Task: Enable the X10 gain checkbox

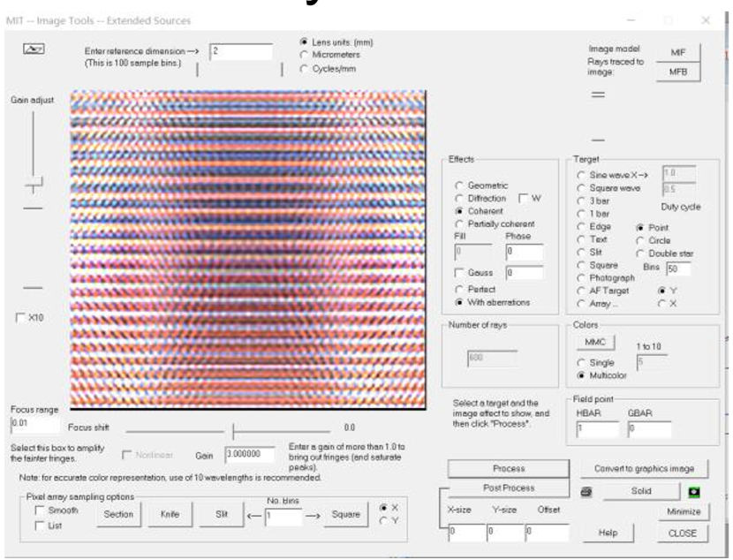Action: pyautogui.click(x=19, y=317)
